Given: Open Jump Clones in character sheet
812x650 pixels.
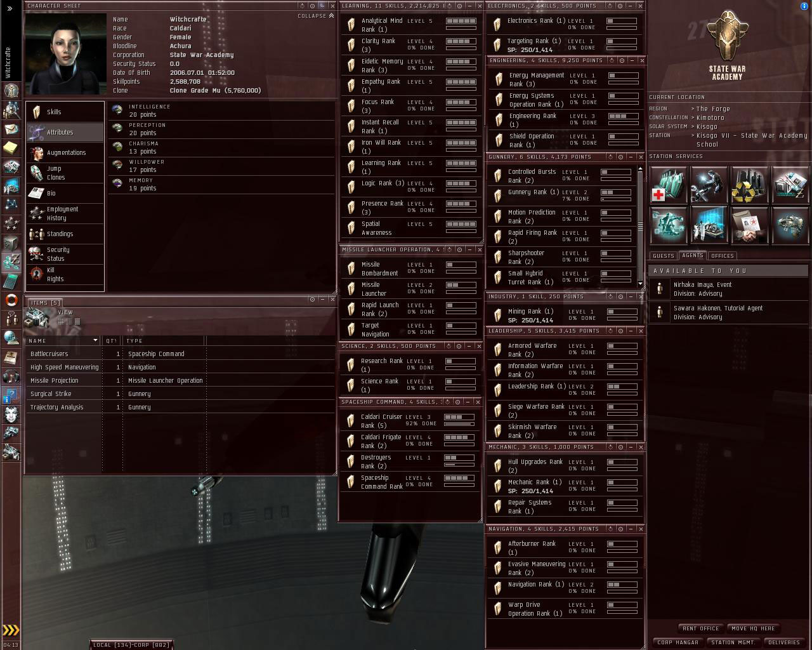Looking at the screenshot, I should tap(65, 173).
